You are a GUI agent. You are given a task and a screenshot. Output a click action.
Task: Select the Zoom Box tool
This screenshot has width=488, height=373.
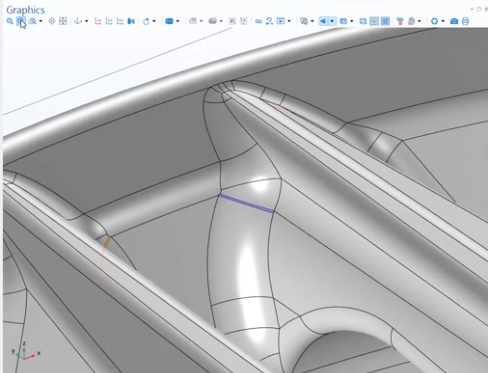[x=32, y=21]
